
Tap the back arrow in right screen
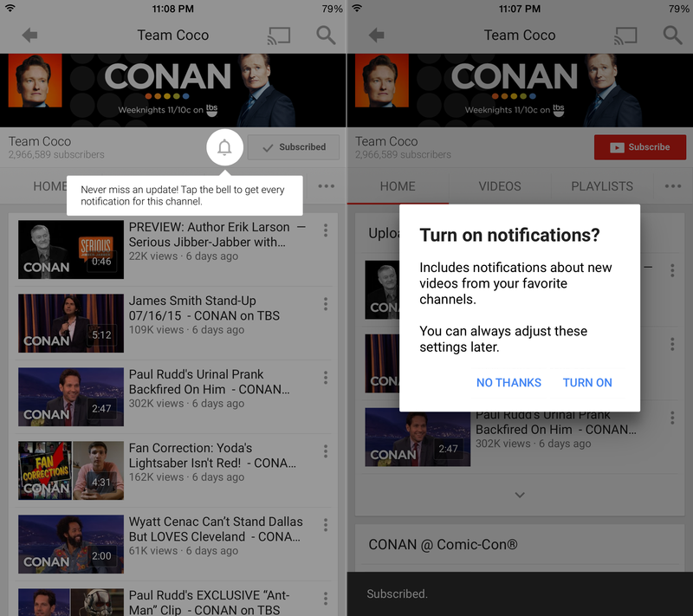(377, 36)
